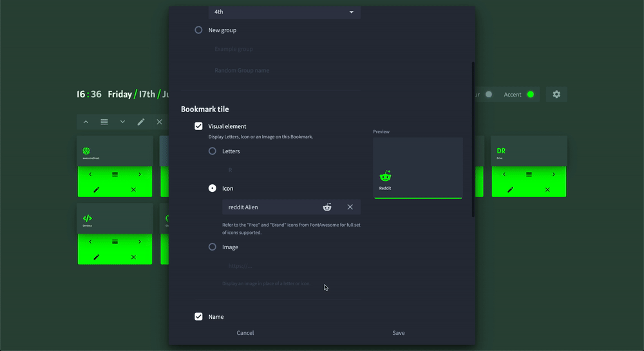Image resolution: width=644 pixels, height=351 pixels.
Task: Click the Random Group name field
Action: [284, 70]
